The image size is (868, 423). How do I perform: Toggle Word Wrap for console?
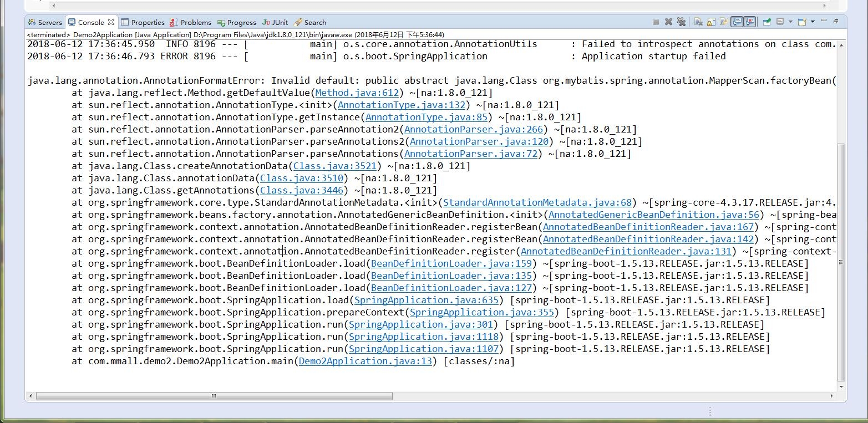724,22
